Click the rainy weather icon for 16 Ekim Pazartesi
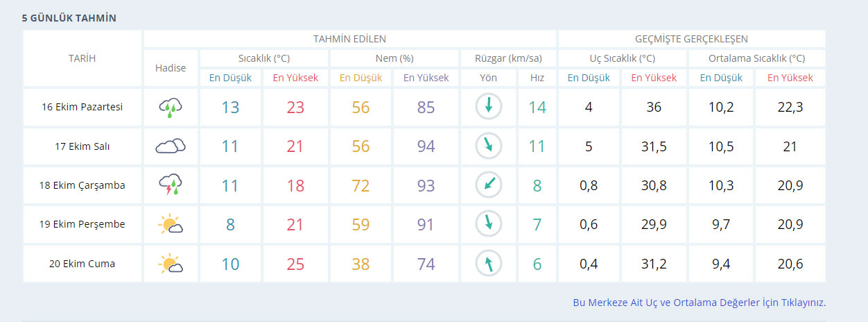 pos(171,107)
